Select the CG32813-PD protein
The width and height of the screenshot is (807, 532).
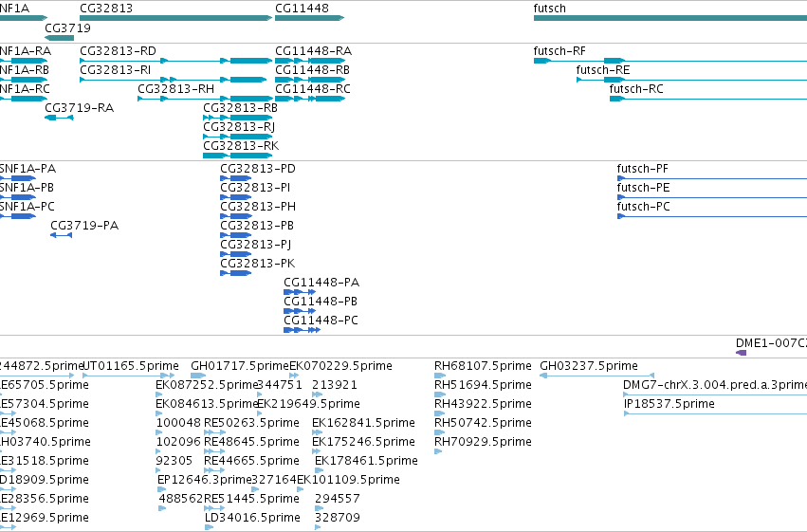click(236, 178)
